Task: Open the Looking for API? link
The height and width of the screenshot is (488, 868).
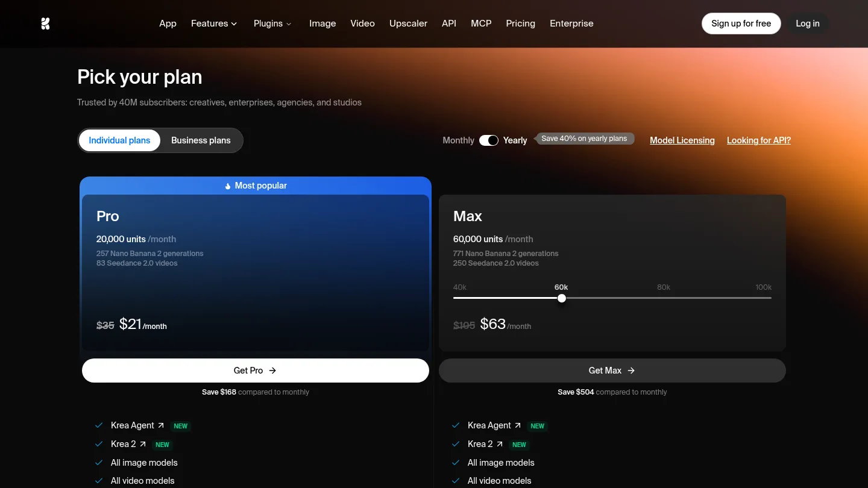Action: [759, 140]
